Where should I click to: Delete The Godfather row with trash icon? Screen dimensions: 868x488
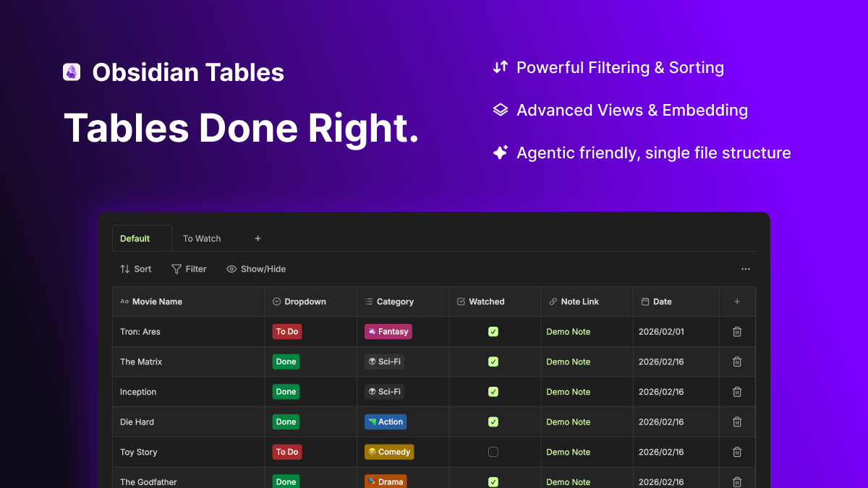tap(737, 481)
